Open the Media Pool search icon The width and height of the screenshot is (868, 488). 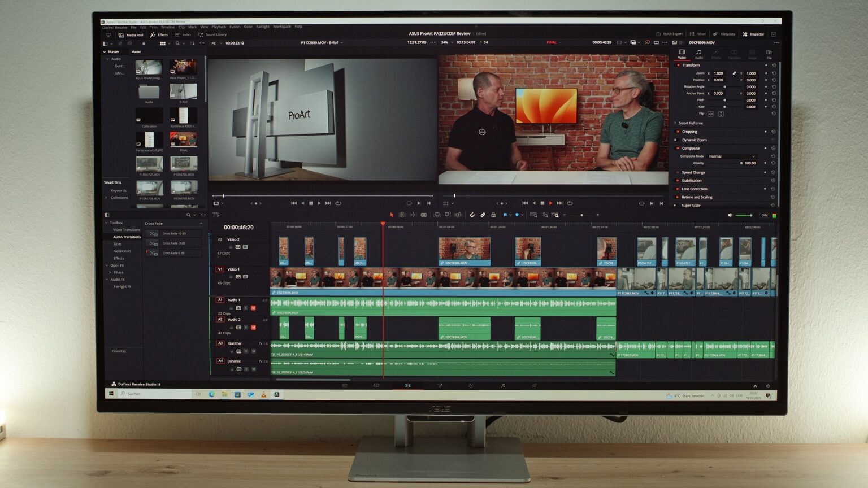(x=177, y=43)
